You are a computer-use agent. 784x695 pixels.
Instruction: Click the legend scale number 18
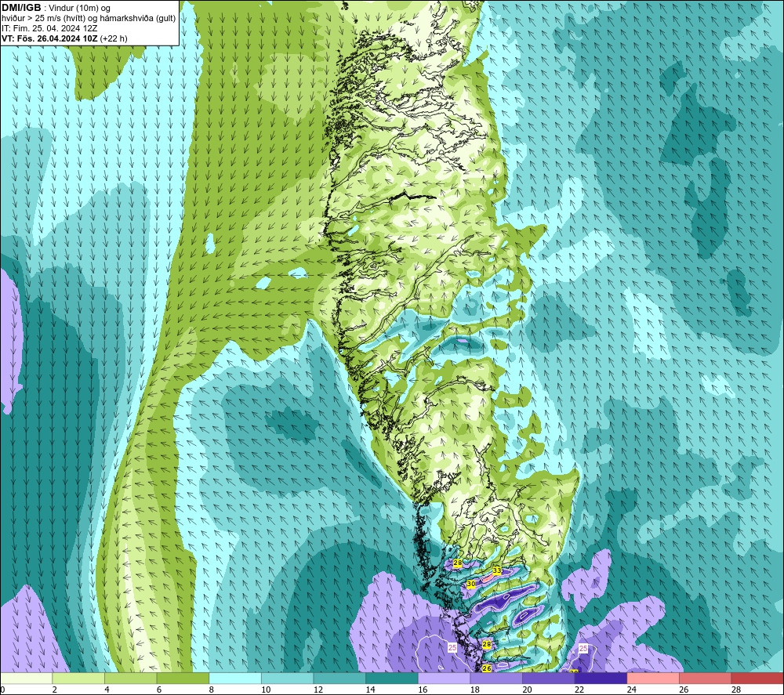(x=475, y=690)
